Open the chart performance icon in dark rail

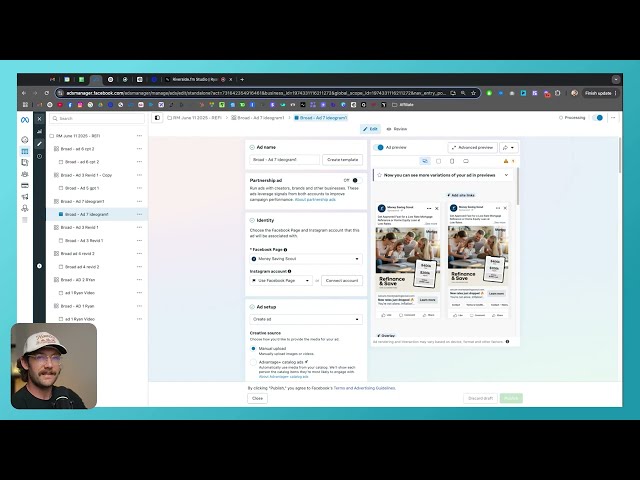[x=40, y=131]
